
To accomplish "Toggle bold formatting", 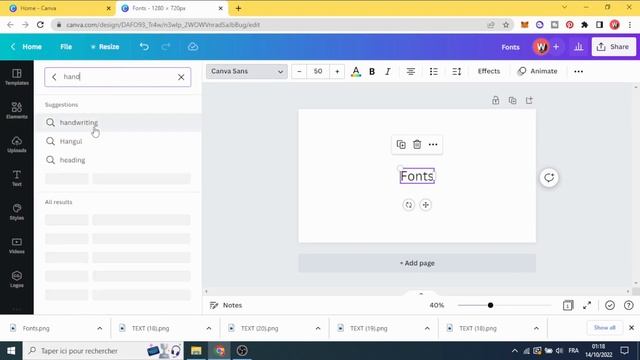I will coord(372,71).
